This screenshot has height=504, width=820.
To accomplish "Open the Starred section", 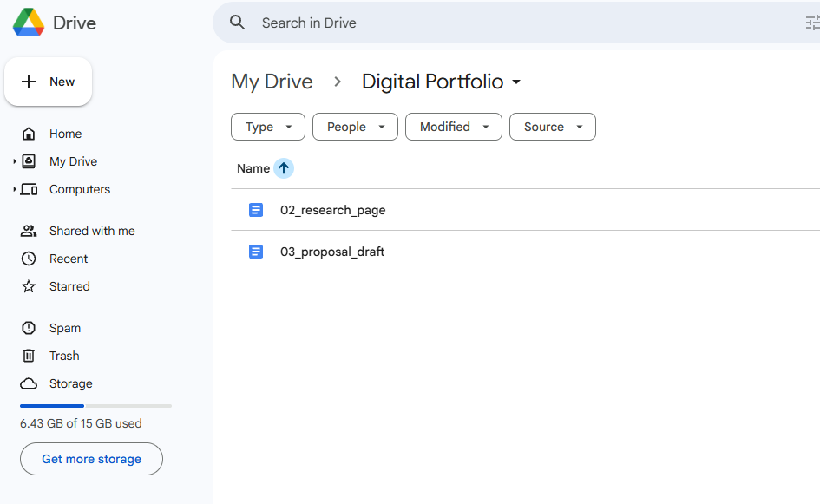I will 69,286.
